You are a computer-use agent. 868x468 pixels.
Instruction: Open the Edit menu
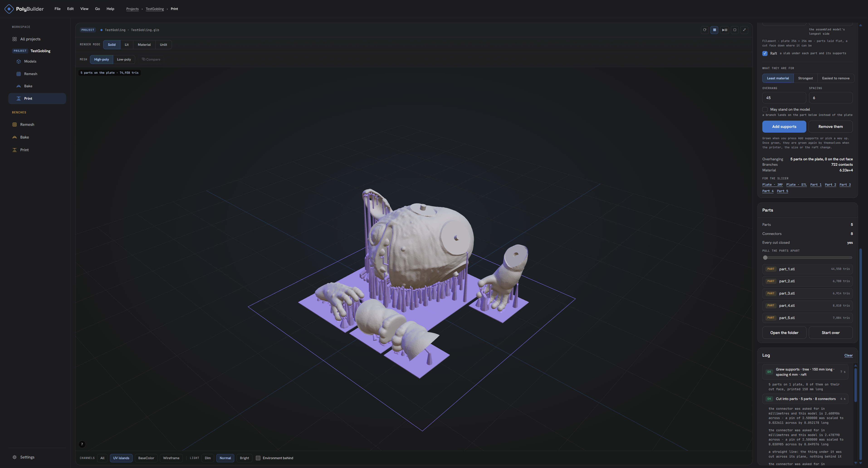click(x=70, y=9)
